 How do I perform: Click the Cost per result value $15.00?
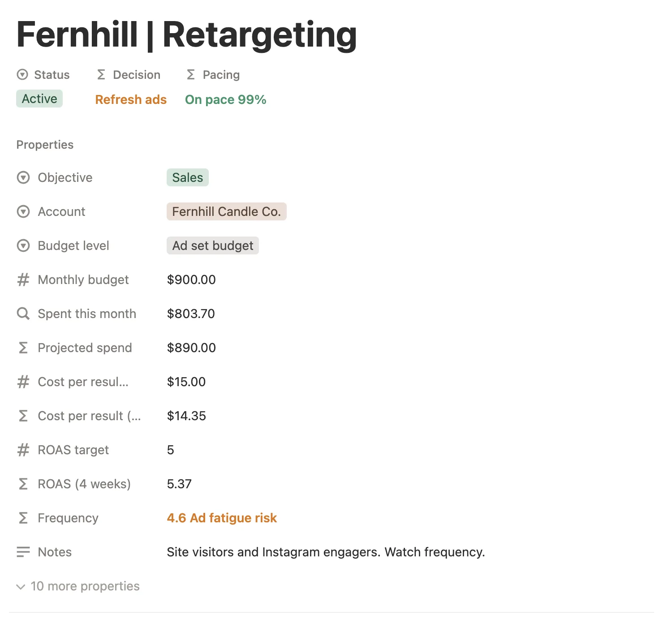[186, 382]
